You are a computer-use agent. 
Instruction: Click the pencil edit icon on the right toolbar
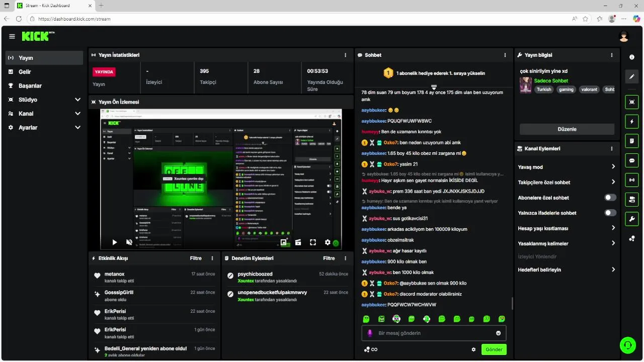click(x=632, y=77)
